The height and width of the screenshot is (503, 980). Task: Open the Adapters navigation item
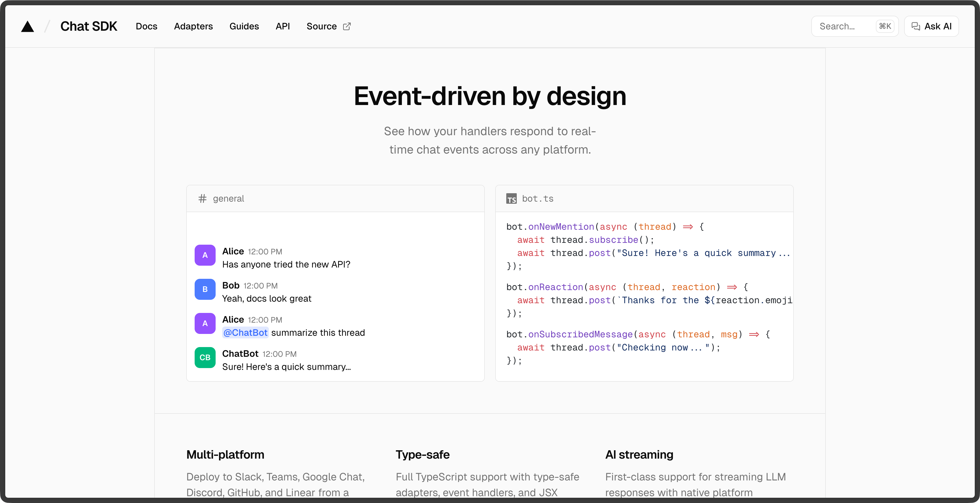click(x=193, y=26)
